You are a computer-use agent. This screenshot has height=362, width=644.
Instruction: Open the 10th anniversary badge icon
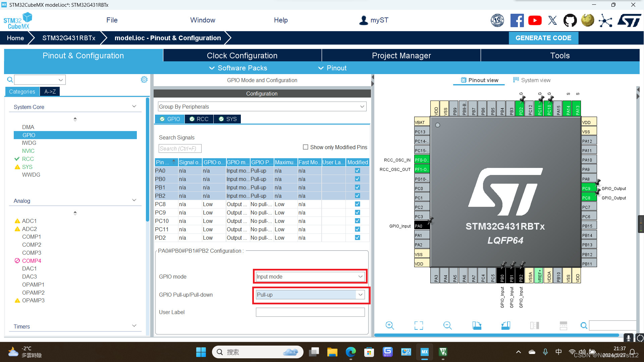click(x=497, y=20)
